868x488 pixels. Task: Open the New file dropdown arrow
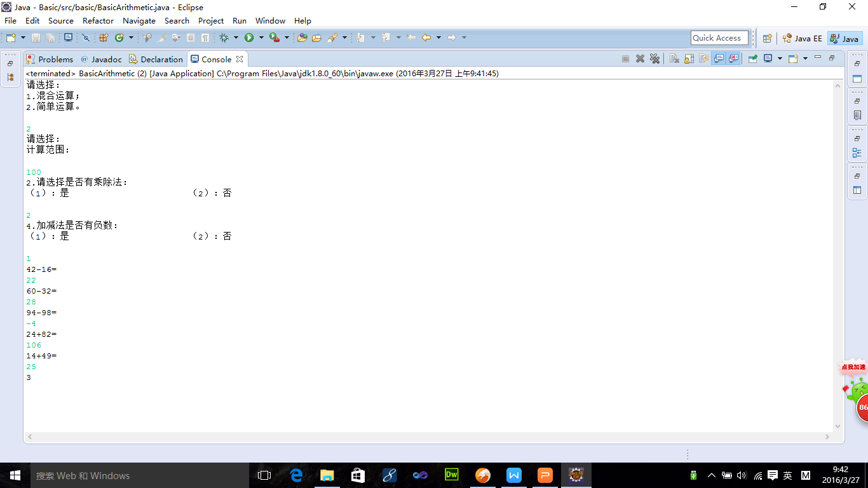[24, 37]
